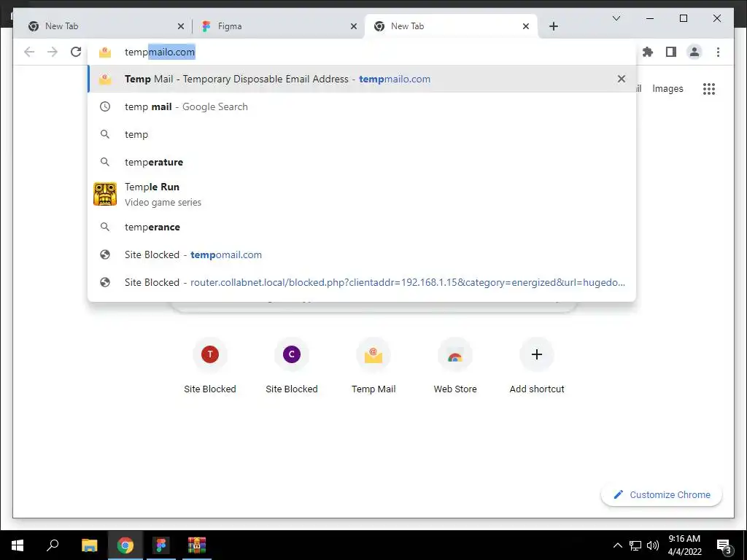Close the Figma tab
Screen dimensions: 747x560
pyautogui.click(x=354, y=27)
